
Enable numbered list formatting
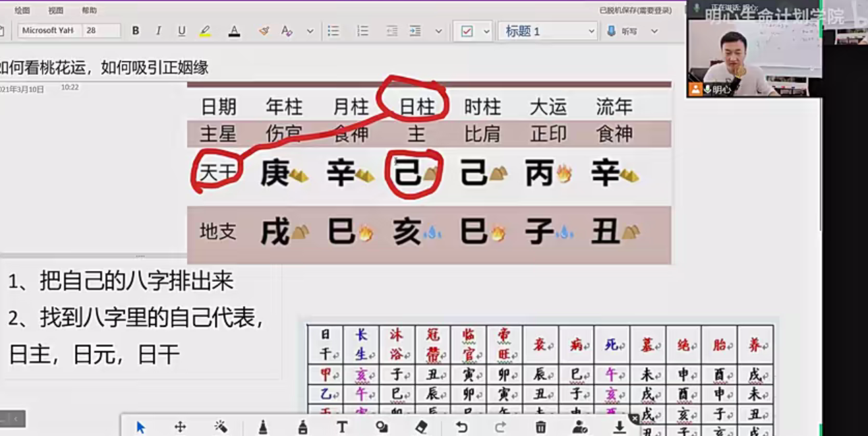[x=361, y=31]
